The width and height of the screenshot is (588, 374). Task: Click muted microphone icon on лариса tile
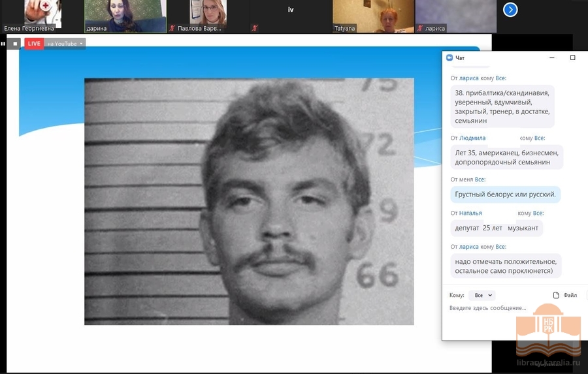pyautogui.click(x=420, y=28)
